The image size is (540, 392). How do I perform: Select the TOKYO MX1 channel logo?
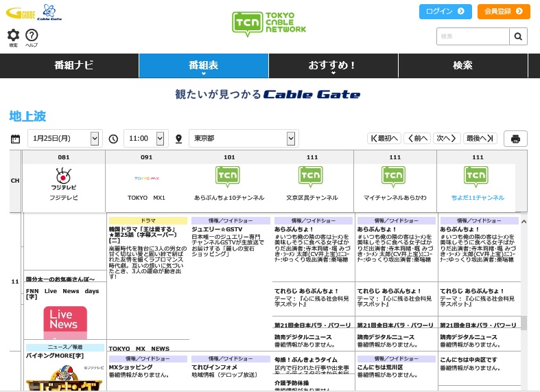point(147,178)
